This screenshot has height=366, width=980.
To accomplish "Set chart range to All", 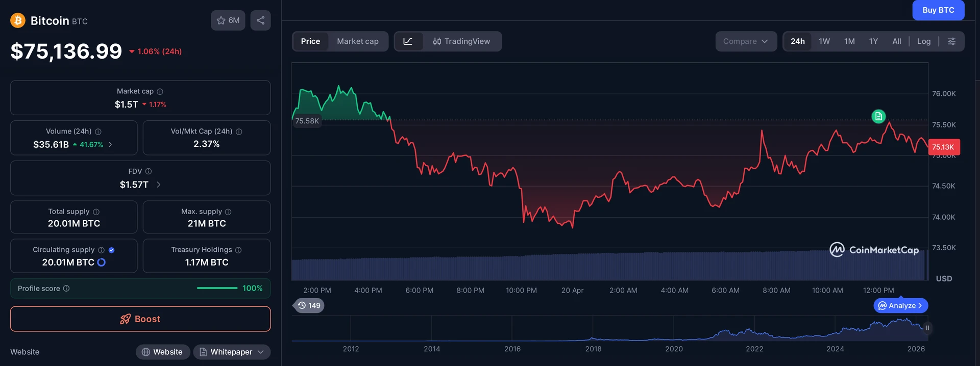I will (897, 41).
